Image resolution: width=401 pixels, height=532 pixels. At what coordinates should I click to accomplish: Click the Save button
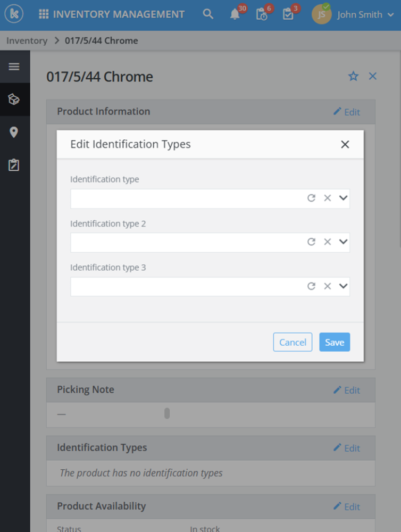pyautogui.click(x=335, y=342)
